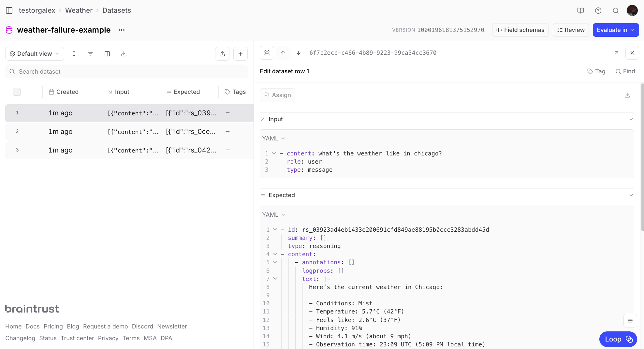Open global search magnifier icon
The width and height of the screenshot is (644, 349).
pos(616,10)
